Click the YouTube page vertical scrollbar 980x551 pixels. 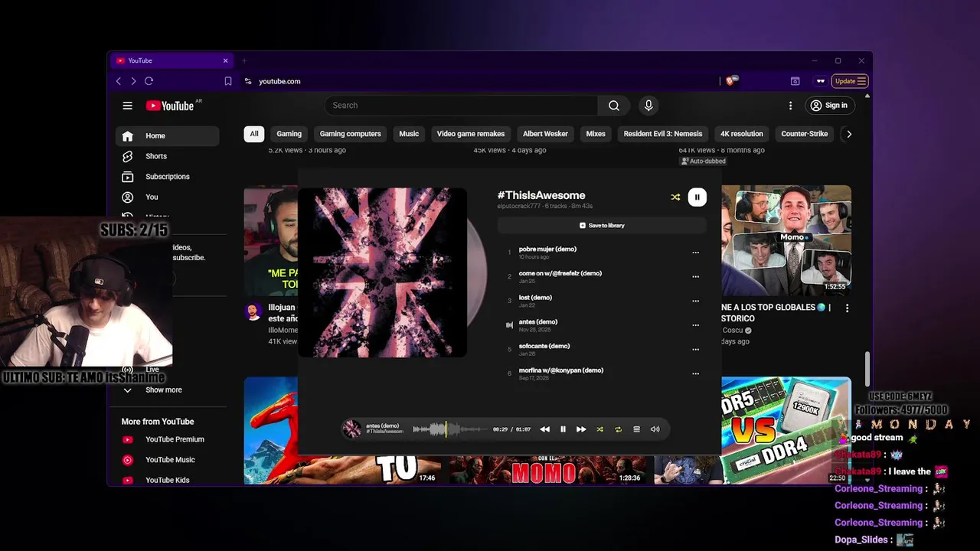pyautogui.click(x=867, y=369)
